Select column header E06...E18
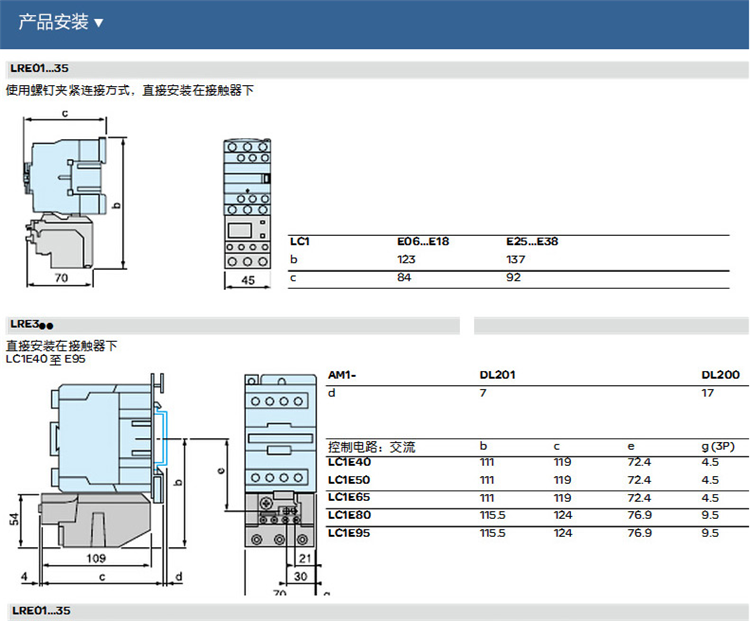Image resolution: width=750 pixels, height=621 pixels. pos(423,242)
